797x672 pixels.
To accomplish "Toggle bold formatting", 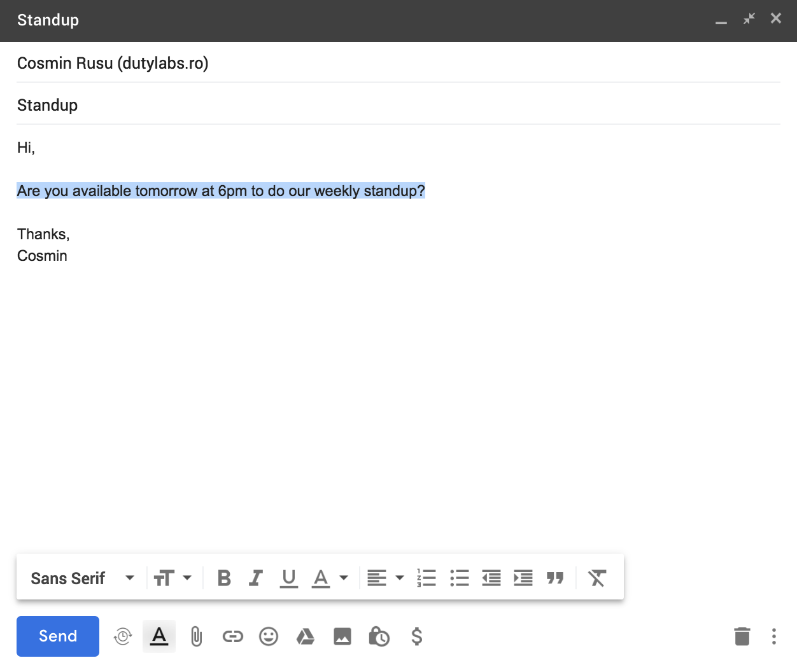I will [x=224, y=578].
